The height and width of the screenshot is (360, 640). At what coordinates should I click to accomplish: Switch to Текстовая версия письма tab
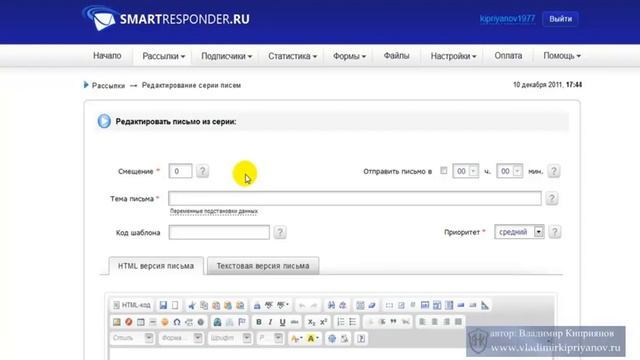pyautogui.click(x=263, y=266)
